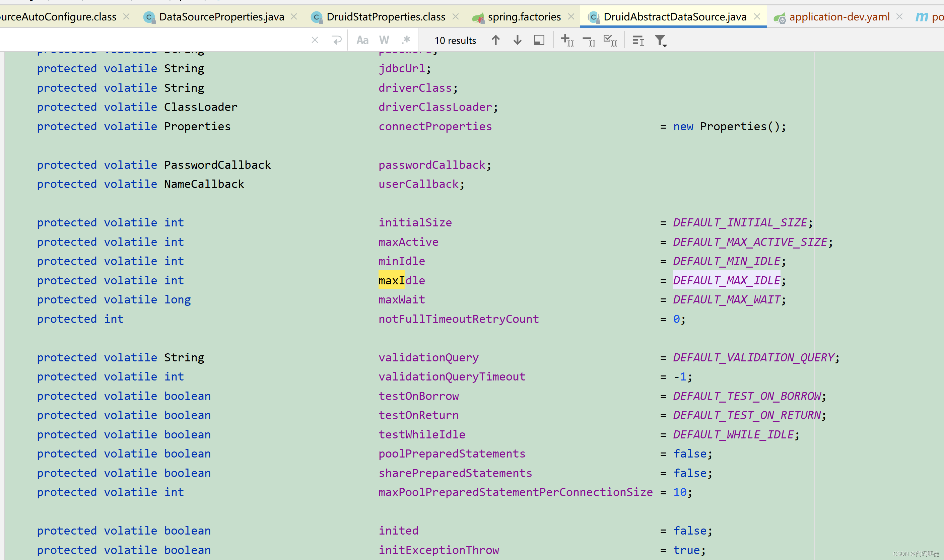Navigate to previous search occurrence
The width and height of the screenshot is (944, 560).
(x=495, y=40)
